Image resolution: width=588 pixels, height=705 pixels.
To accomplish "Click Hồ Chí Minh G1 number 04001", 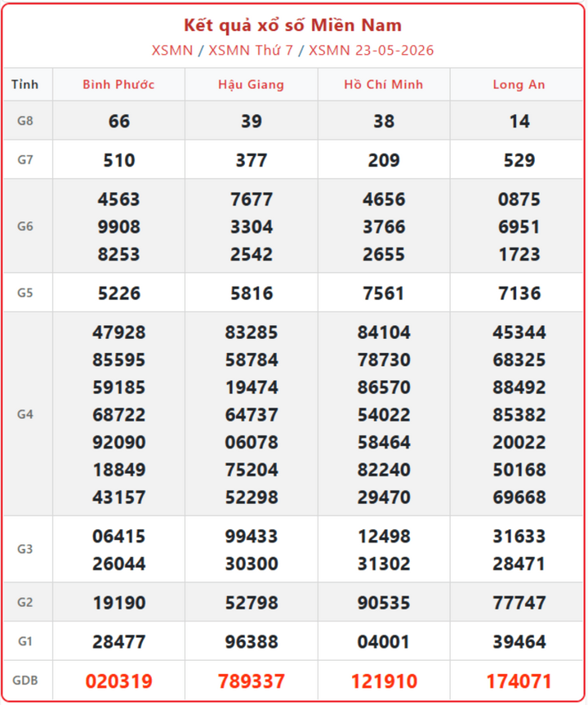I will tap(384, 641).
